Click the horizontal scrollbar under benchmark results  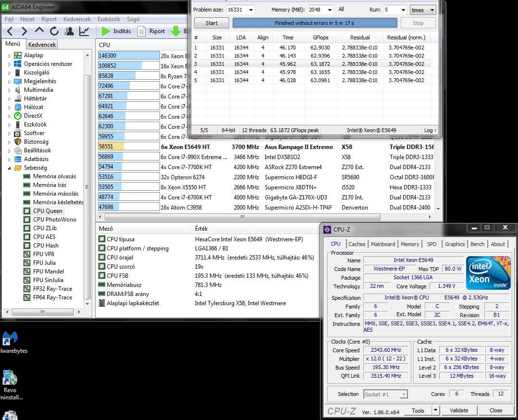[243, 217]
